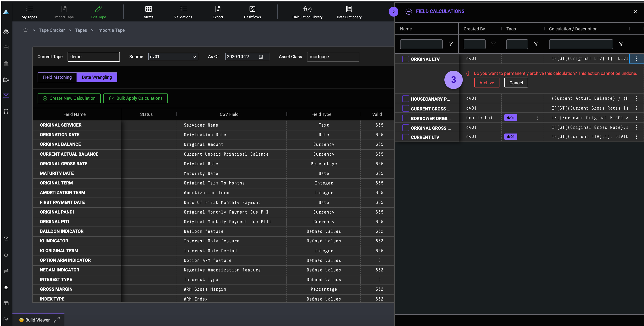The image size is (644, 326).
Task: Click the red Archive button
Action: pyautogui.click(x=486, y=83)
